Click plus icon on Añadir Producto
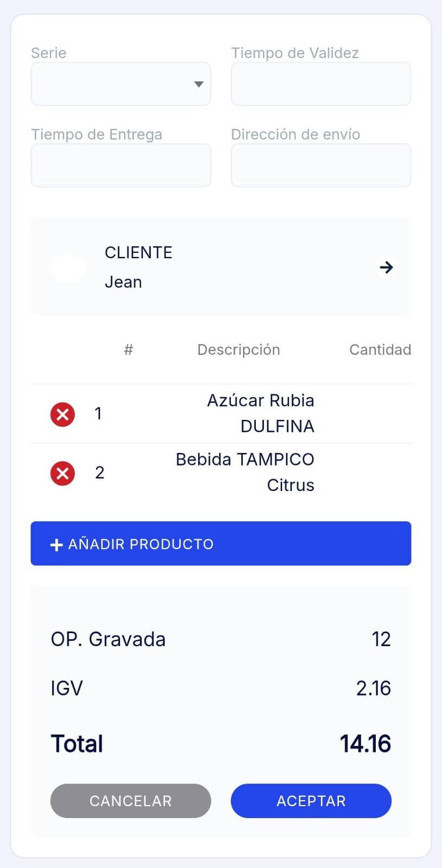Screen dimensions: 442x868 click(x=56, y=544)
